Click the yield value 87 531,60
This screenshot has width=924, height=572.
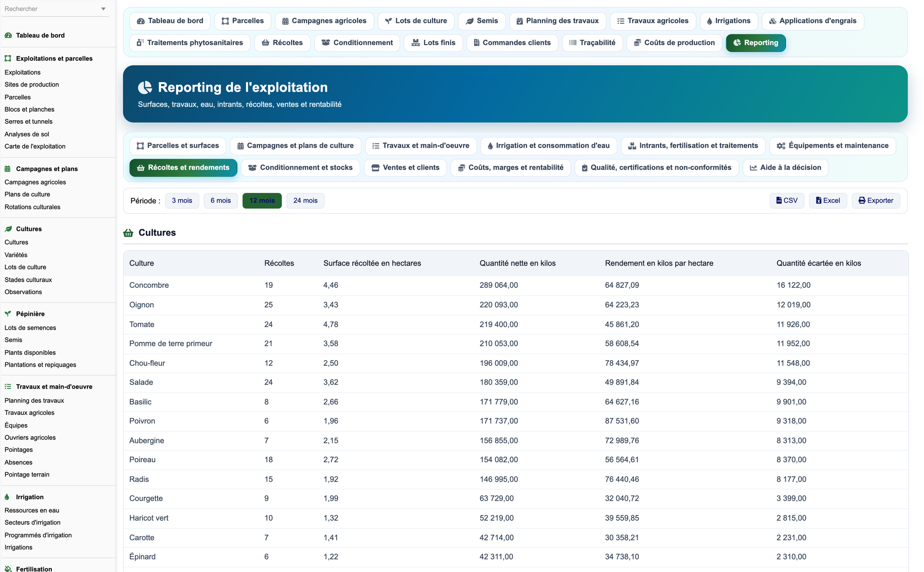pyautogui.click(x=622, y=421)
